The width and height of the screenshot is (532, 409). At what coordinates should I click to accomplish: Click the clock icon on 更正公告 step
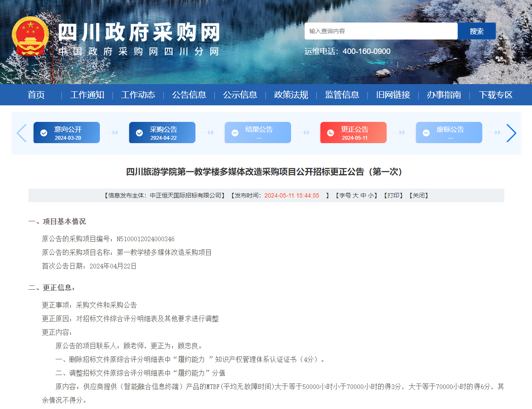click(x=331, y=133)
